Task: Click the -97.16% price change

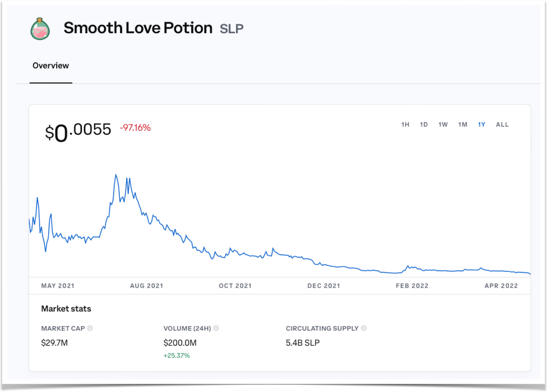Action: pyautogui.click(x=135, y=128)
